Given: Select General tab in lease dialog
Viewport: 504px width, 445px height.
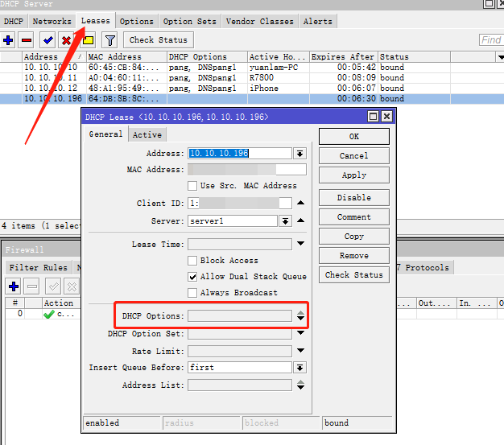Looking at the screenshot, I should click(x=105, y=134).
